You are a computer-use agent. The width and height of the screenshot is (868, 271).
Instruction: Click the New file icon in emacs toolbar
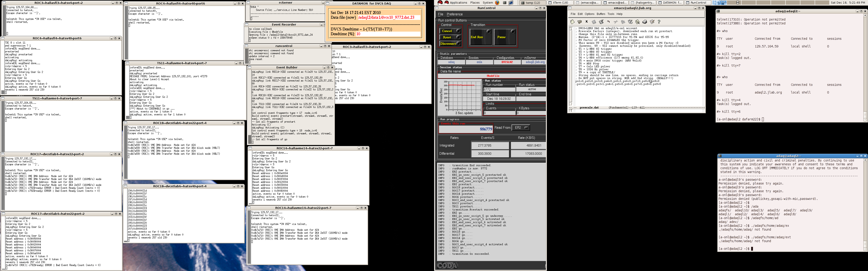click(x=572, y=22)
